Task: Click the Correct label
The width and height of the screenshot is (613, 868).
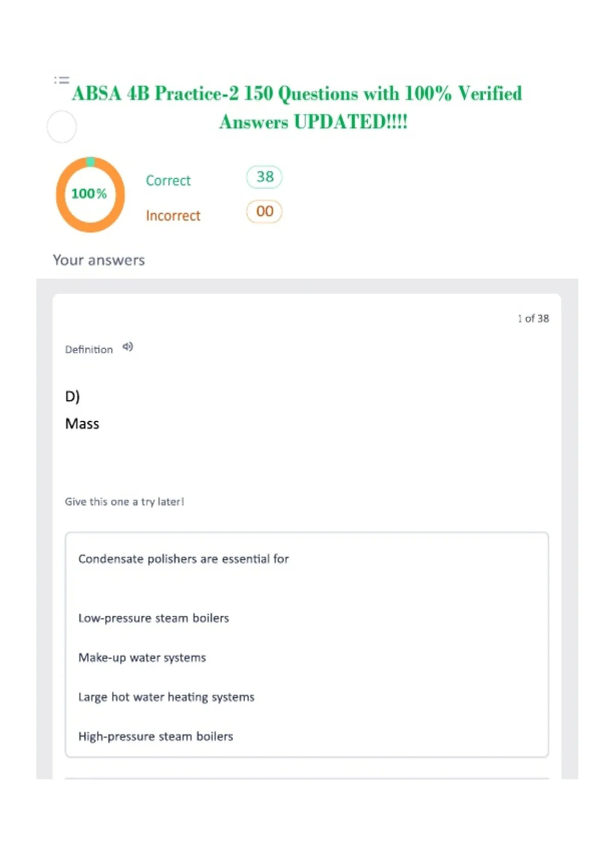Action: [x=168, y=181]
